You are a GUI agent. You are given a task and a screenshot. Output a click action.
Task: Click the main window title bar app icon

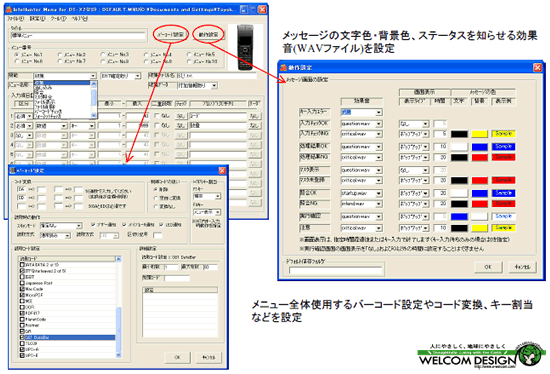pyautogui.click(x=9, y=9)
